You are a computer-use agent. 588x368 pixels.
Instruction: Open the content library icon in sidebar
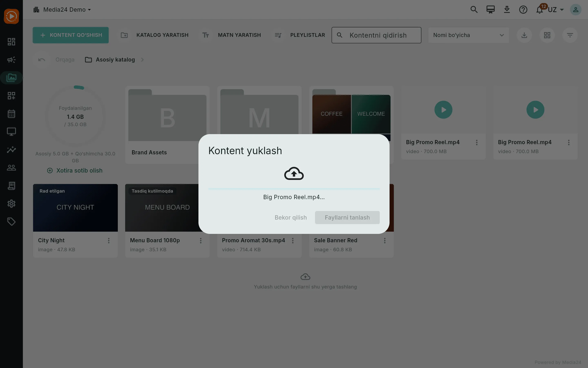[11, 78]
